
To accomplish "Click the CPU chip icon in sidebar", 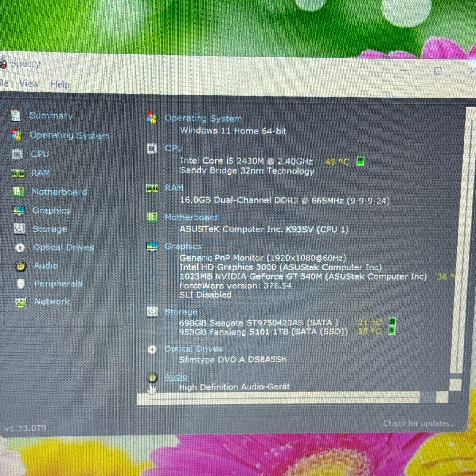I will click(17, 154).
